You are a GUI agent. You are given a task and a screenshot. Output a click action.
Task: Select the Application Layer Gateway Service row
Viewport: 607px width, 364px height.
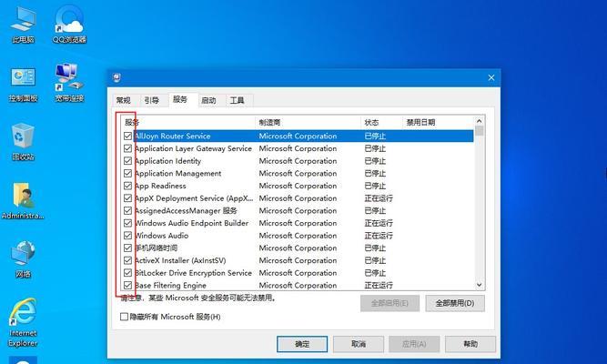[x=193, y=148]
